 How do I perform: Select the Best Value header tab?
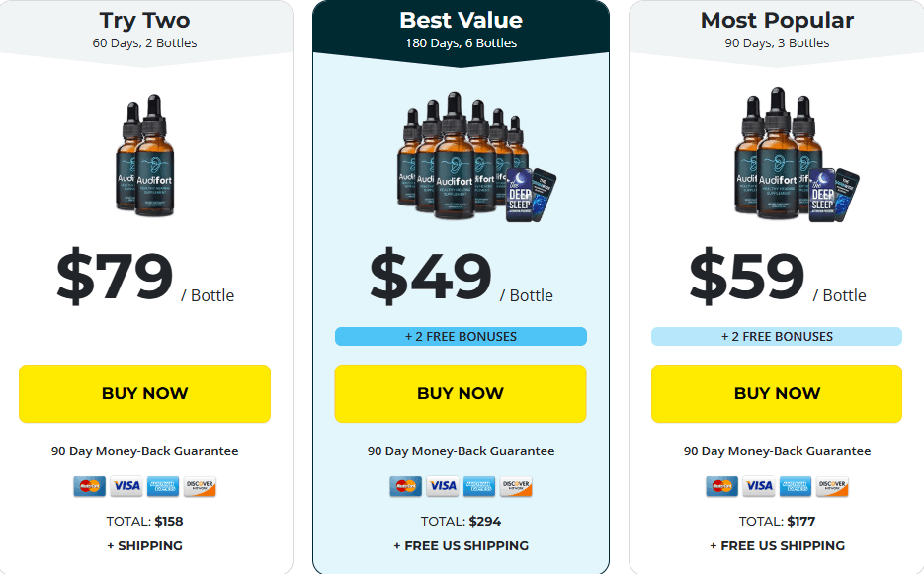coord(461,30)
